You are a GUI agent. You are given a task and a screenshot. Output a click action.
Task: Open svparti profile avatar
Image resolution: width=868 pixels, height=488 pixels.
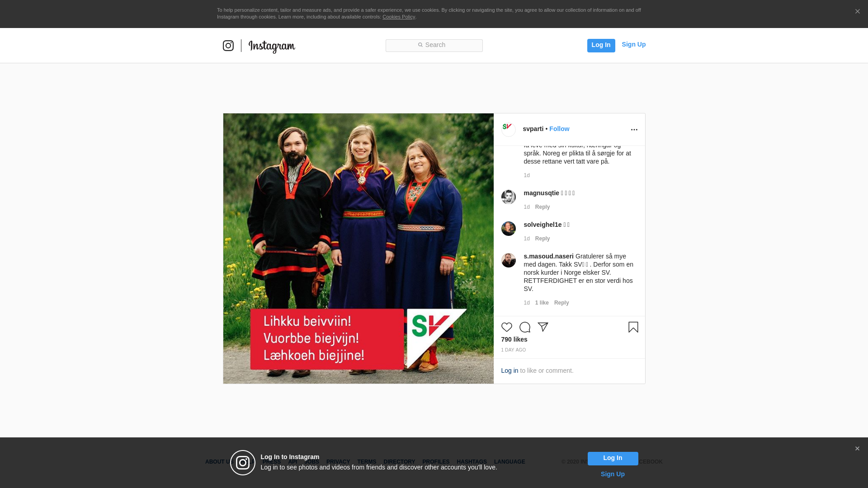(509, 130)
